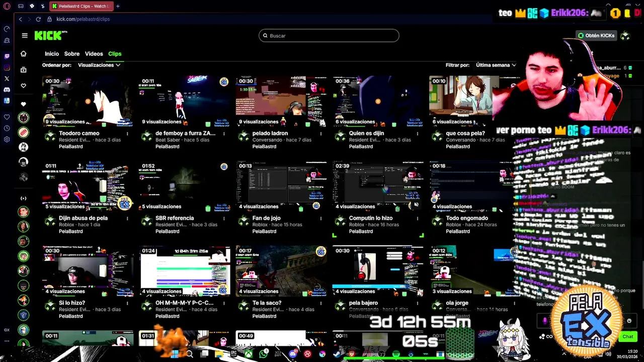
Task: Switch to the Sobre tab
Action: 72,54
